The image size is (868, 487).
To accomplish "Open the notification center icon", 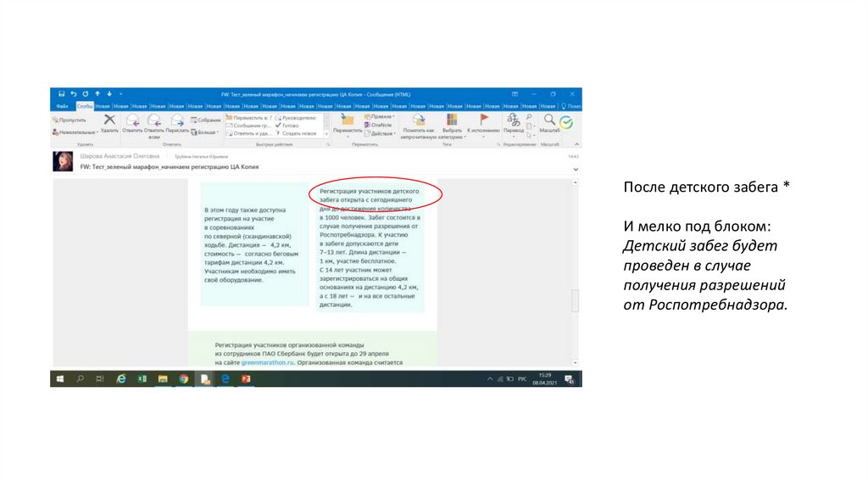I will 569,379.
